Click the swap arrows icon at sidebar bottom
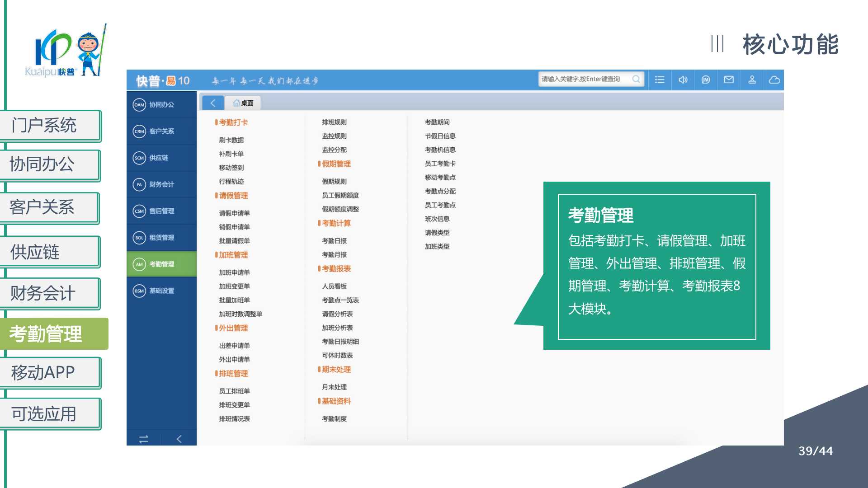Viewport: 868px width, 488px height. pyautogui.click(x=144, y=439)
